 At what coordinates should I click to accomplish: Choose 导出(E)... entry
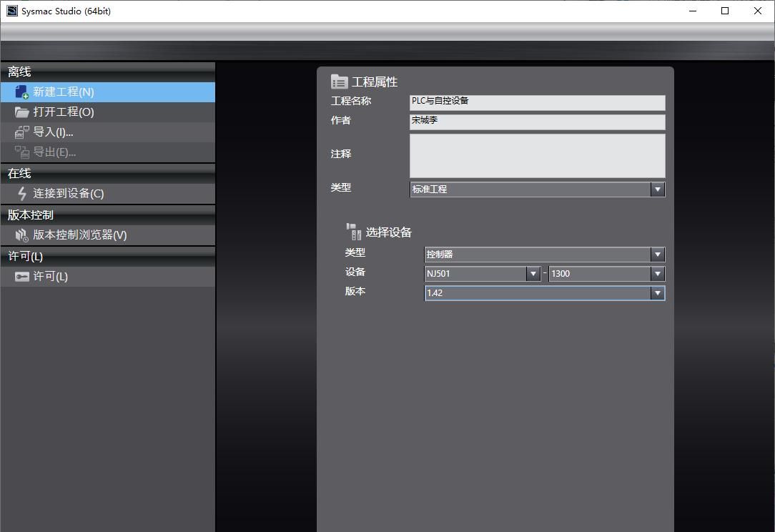coord(108,152)
